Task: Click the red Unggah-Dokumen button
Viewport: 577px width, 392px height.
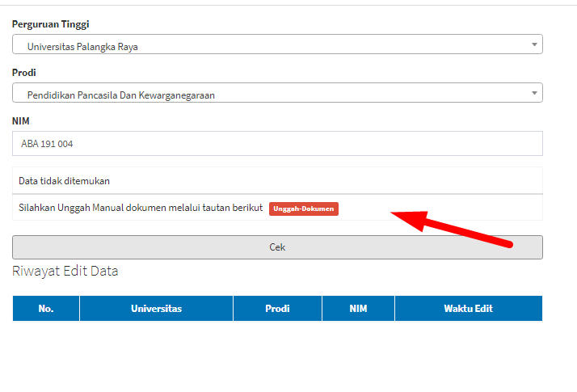Action: [304, 209]
